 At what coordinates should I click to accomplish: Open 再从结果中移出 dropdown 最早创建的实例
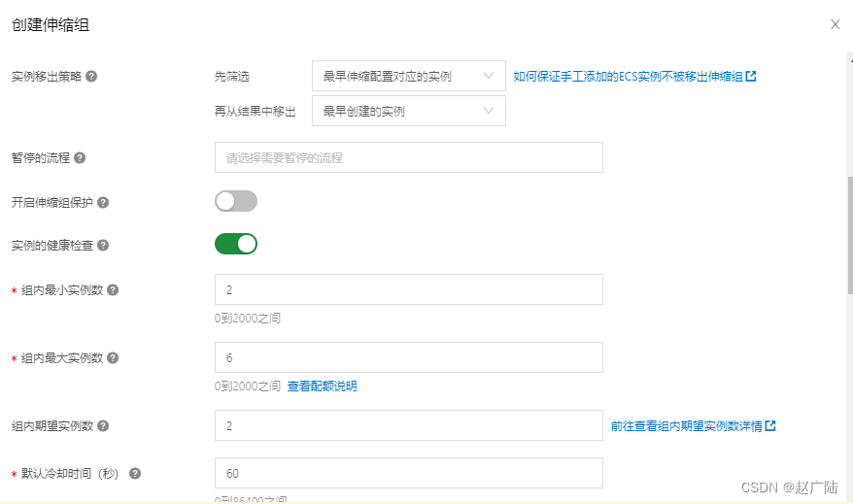coord(409,111)
